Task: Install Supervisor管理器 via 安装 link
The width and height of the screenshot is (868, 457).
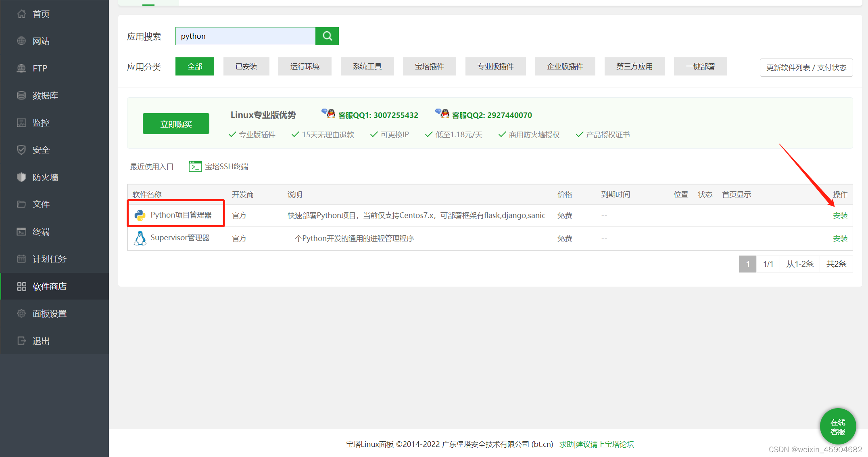Action: [840, 239]
